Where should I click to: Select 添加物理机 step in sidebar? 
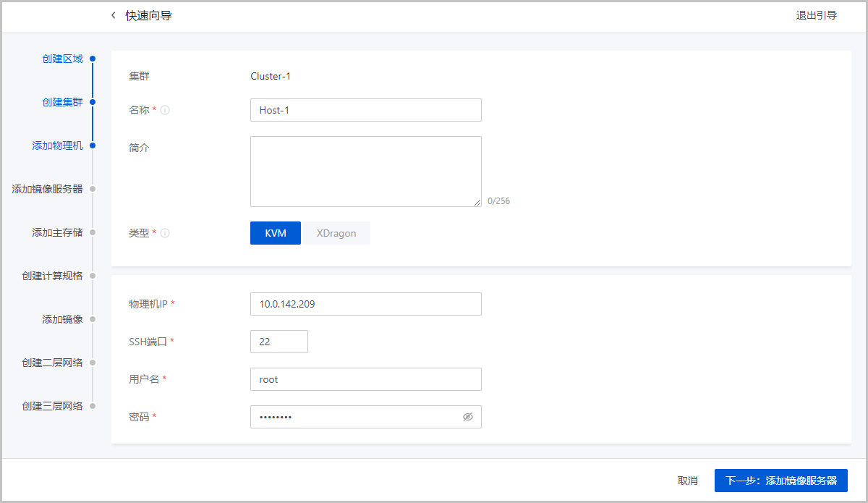tap(57, 145)
